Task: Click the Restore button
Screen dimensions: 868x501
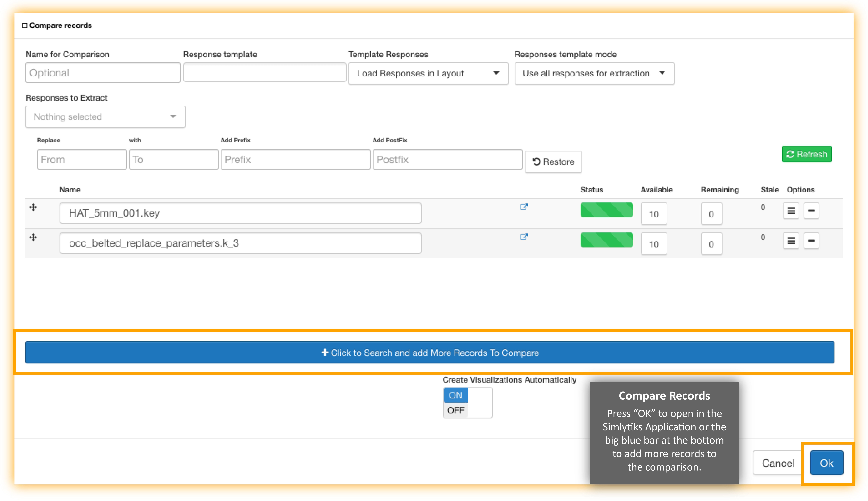Action: point(553,162)
